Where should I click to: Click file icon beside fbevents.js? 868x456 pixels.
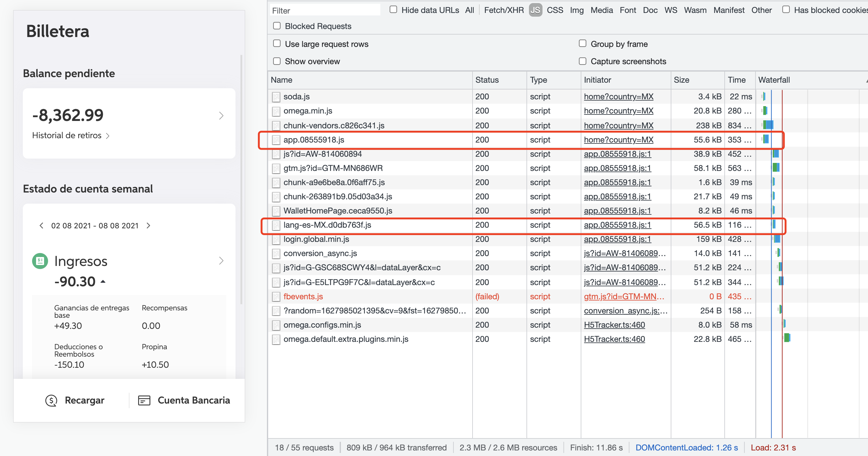click(276, 297)
